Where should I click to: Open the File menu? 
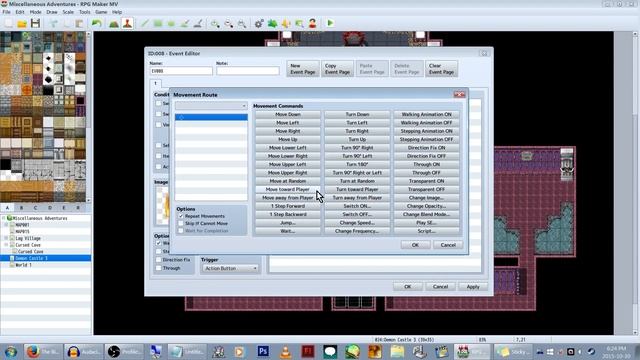[x=7, y=12]
